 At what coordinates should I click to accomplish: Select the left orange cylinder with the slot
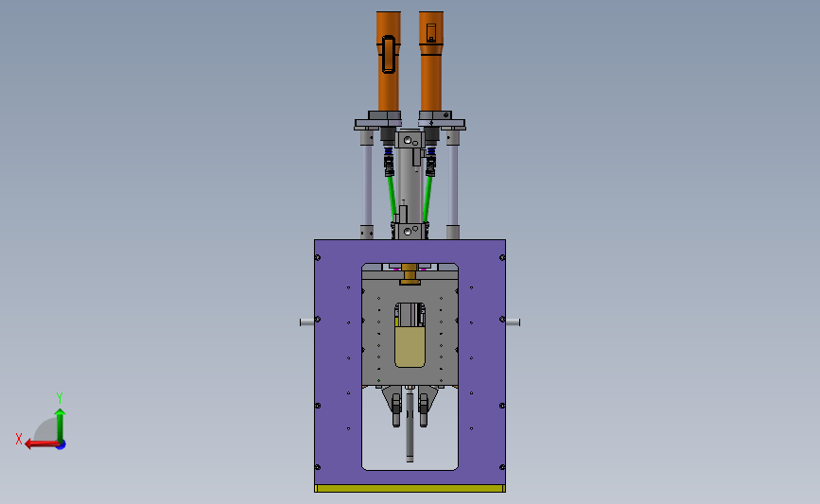pyautogui.click(x=389, y=61)
